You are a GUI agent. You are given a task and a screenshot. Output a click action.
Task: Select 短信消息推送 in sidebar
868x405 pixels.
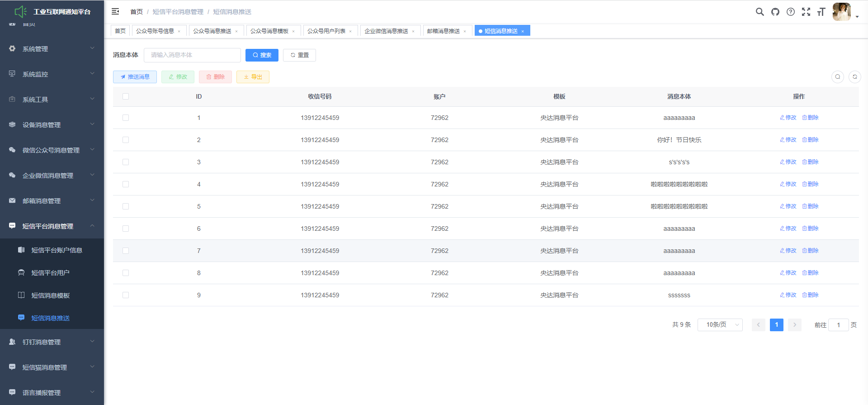pos(52,318)
